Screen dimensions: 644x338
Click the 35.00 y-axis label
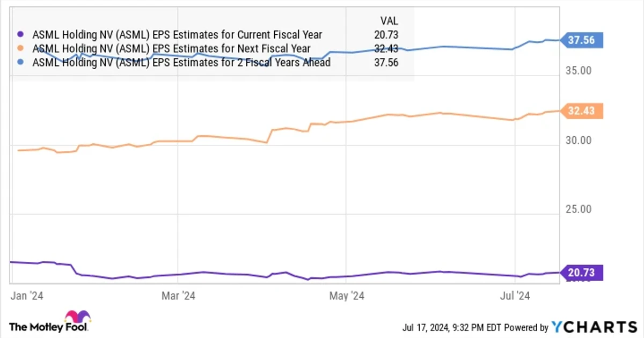tap(578, 71)
